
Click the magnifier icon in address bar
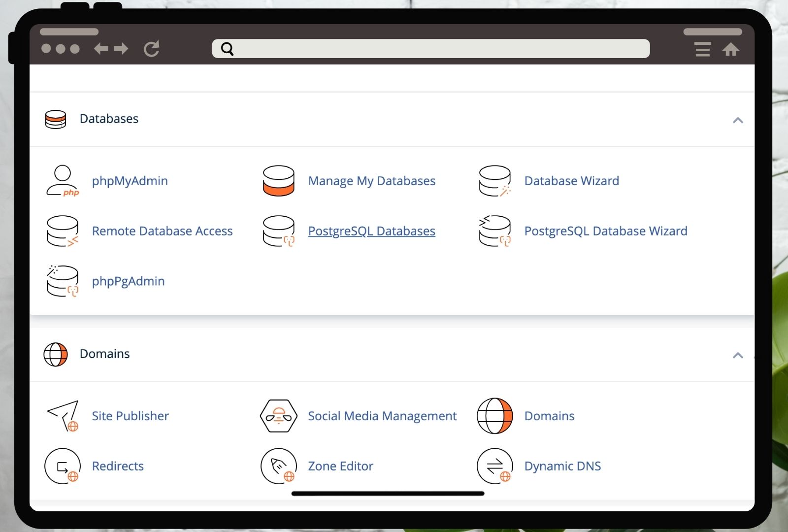227,49
